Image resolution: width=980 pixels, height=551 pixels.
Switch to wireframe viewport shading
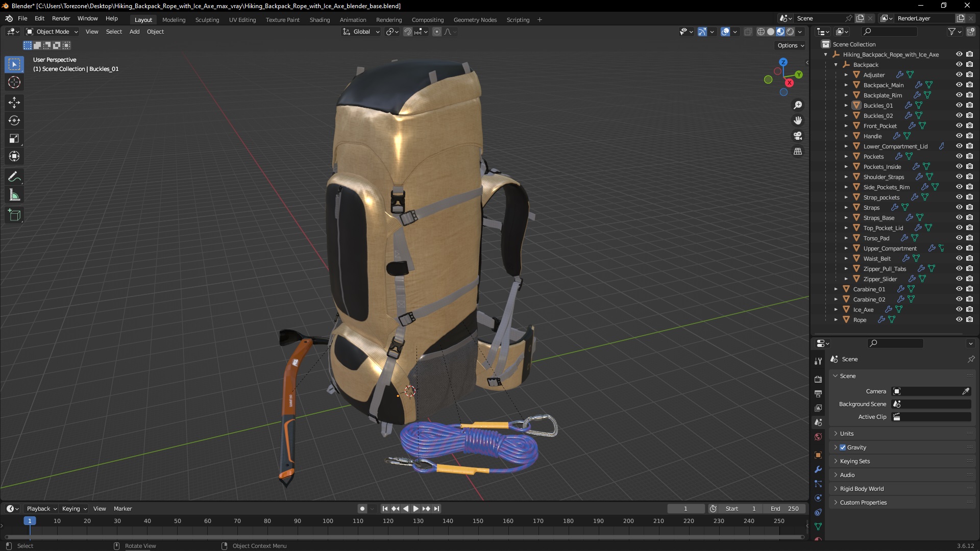[x=761, y=32]
